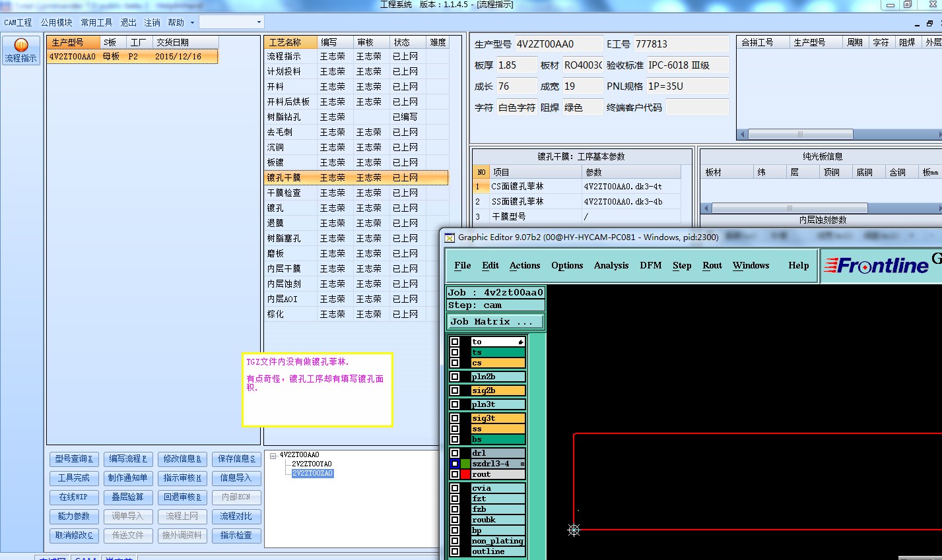
Task: Click the 能力参数 button
Action: tap(74, 516)
